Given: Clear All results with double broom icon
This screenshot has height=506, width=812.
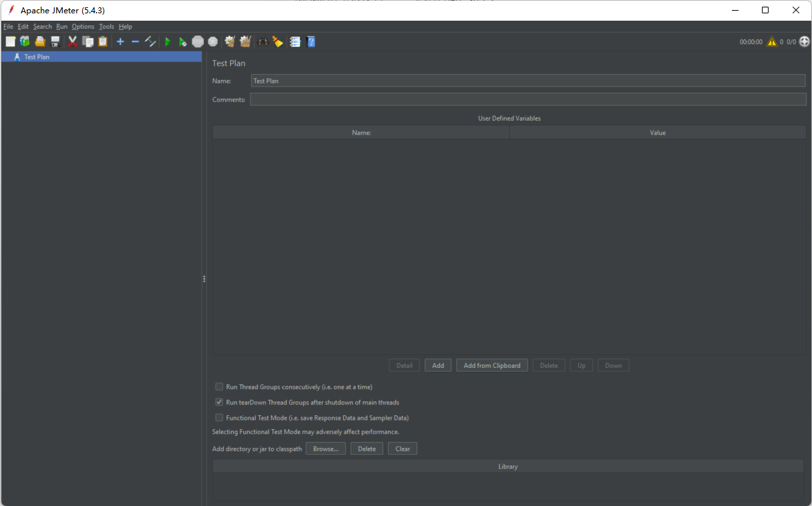Looking at the screenshot, I should [x=245, y=41].
